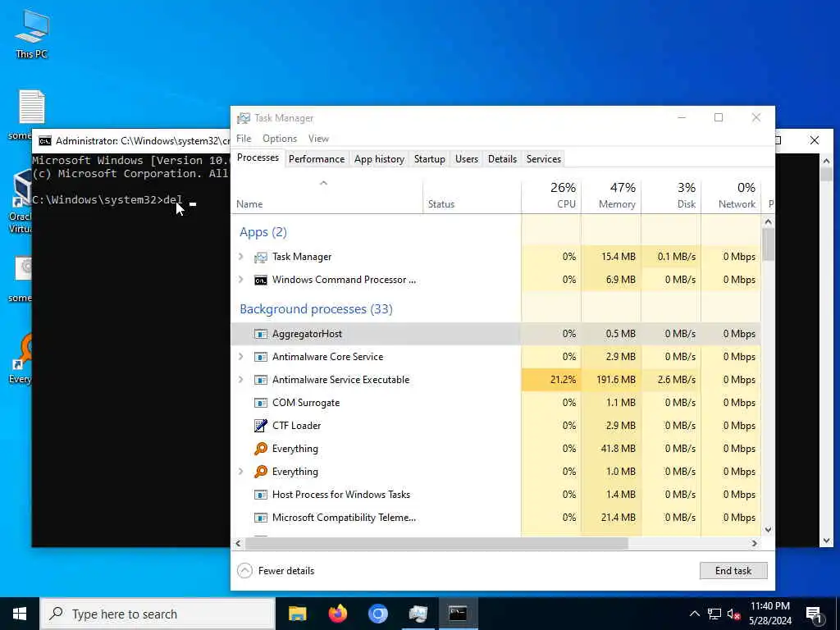Open the network tray icon
The height and width of the screenshot is (630, 840).
(x=714, y=614)
